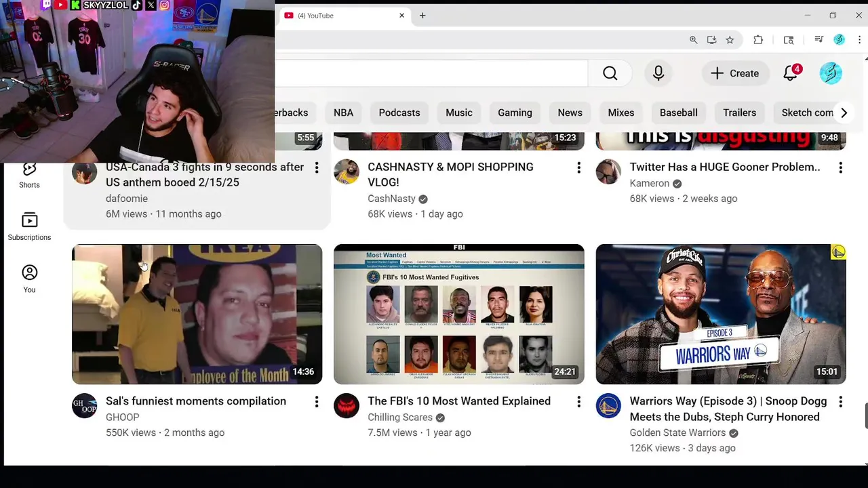Click the Kameron channel avatar

(x=608, y=172)
